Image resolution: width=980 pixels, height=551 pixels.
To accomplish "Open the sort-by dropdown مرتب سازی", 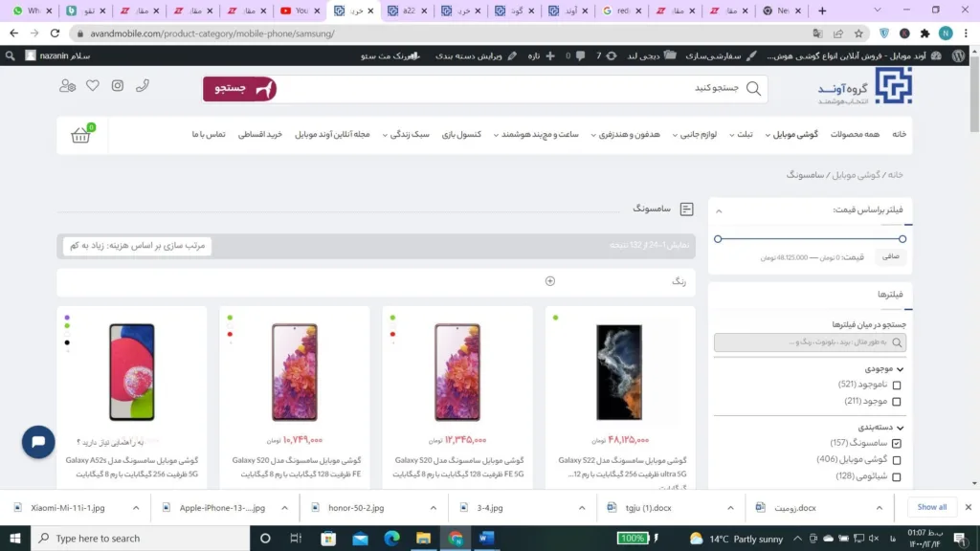I will pos(138,246).
